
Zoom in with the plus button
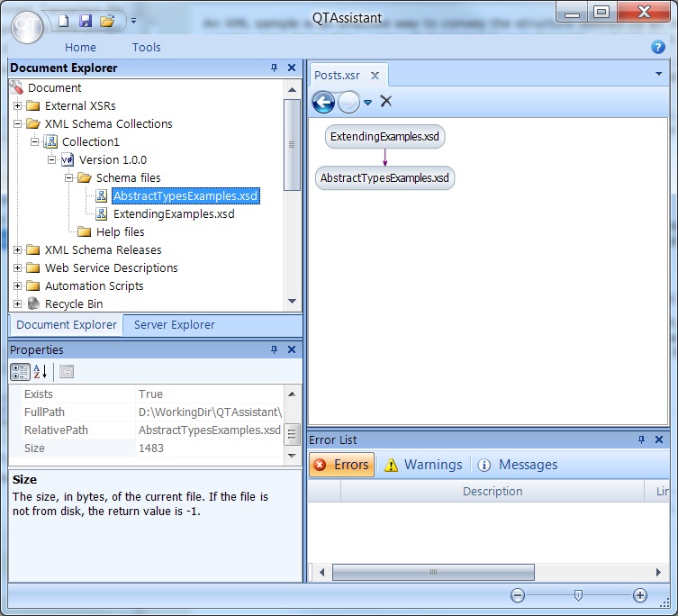tap(640, 595)
